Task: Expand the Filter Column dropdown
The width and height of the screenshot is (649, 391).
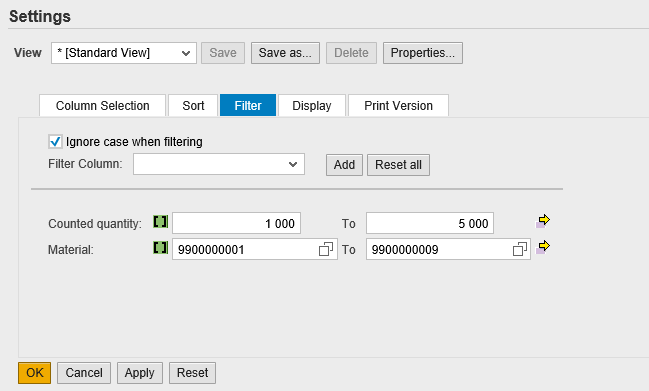Action: [219, 164]
